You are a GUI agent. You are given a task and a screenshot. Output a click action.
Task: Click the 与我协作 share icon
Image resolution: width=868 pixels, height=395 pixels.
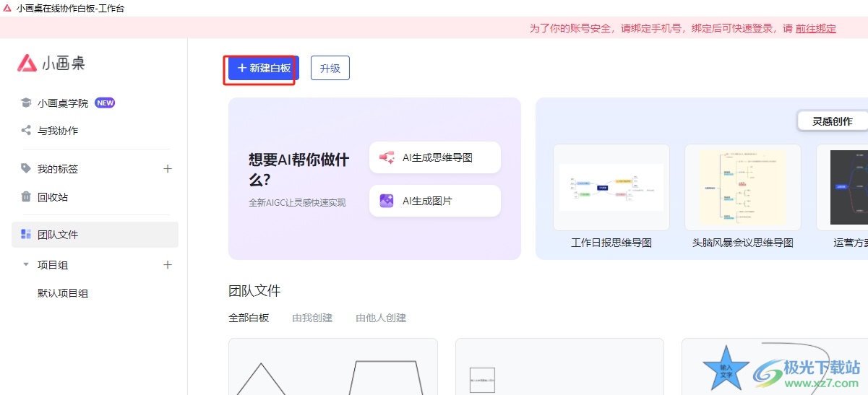26,131
